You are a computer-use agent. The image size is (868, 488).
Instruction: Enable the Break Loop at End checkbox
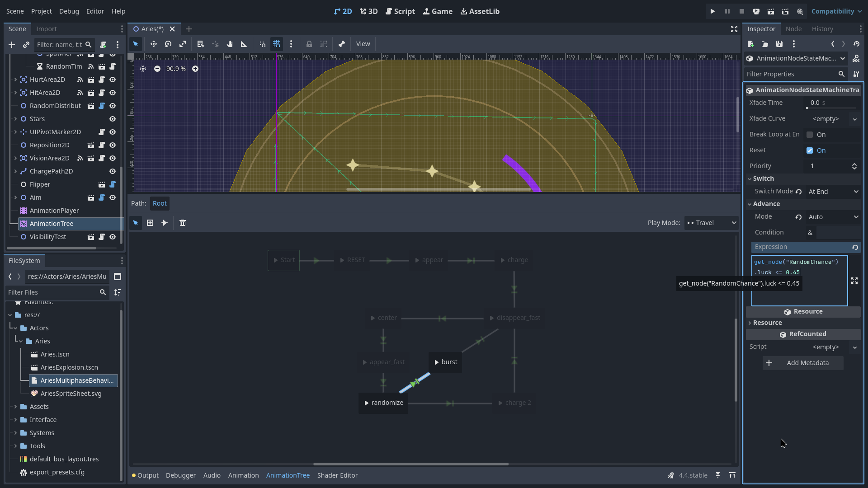click(810, 135)
